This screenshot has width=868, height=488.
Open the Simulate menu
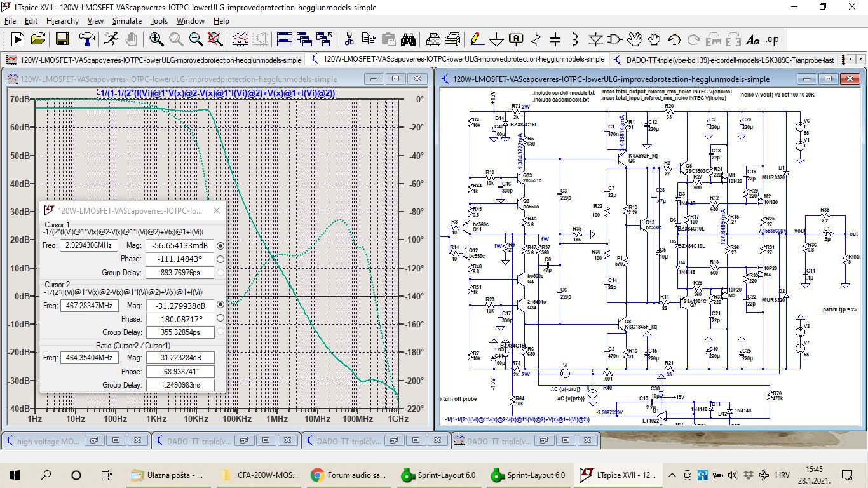tap(127, 21)
